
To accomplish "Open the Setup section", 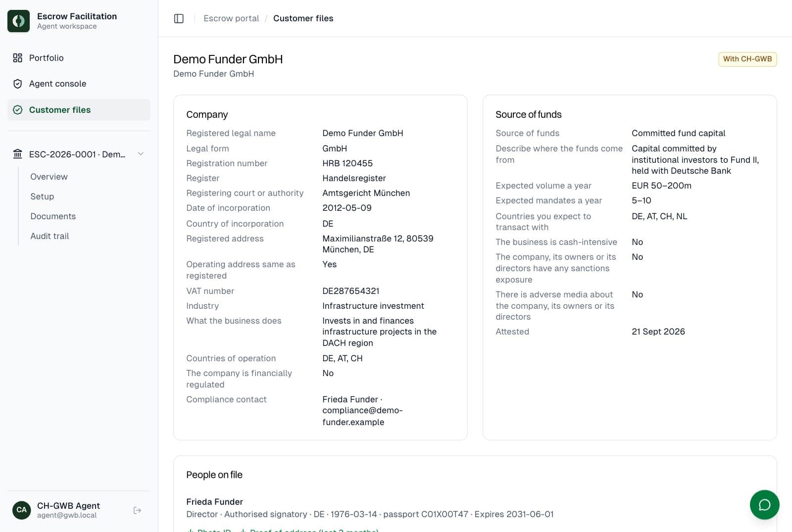I will pyautogui.click(x=42, y=196).
